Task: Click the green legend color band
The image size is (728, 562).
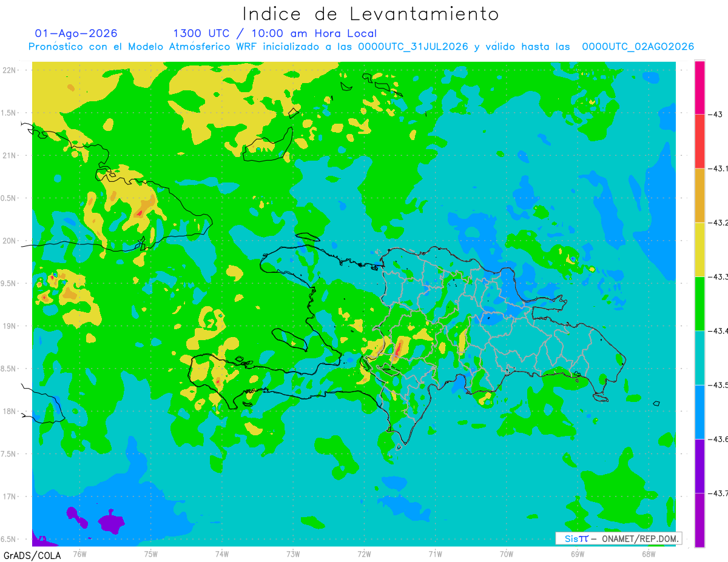Action: click(x=699, y=303)
